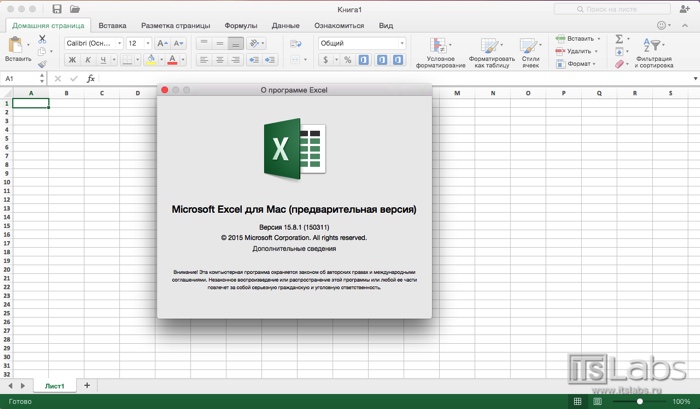Align text left
This screenshot has height=409, width=700.
(204, 60)
